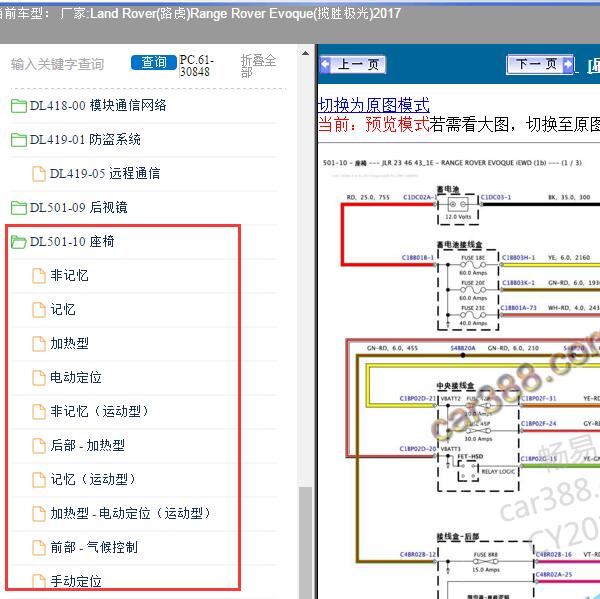Click the tree panel scrollbar thumb
The width and height of the screenshot is (600, 599).
(x=305, y=543)
